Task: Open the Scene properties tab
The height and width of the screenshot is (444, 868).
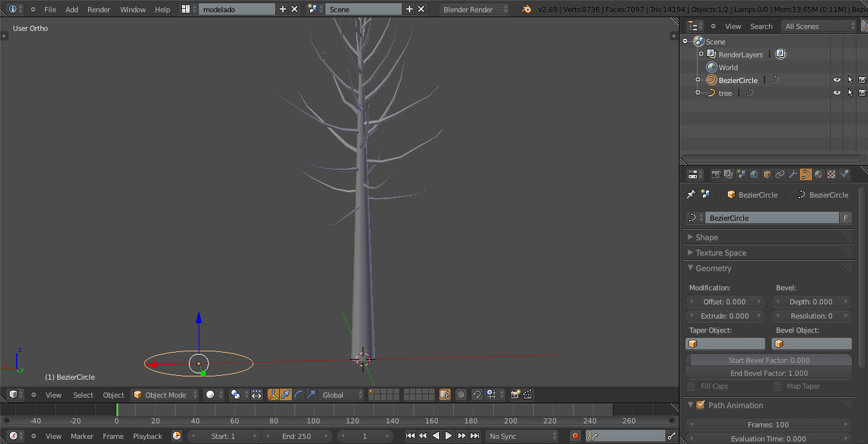Action: click(x=741, y=174)
